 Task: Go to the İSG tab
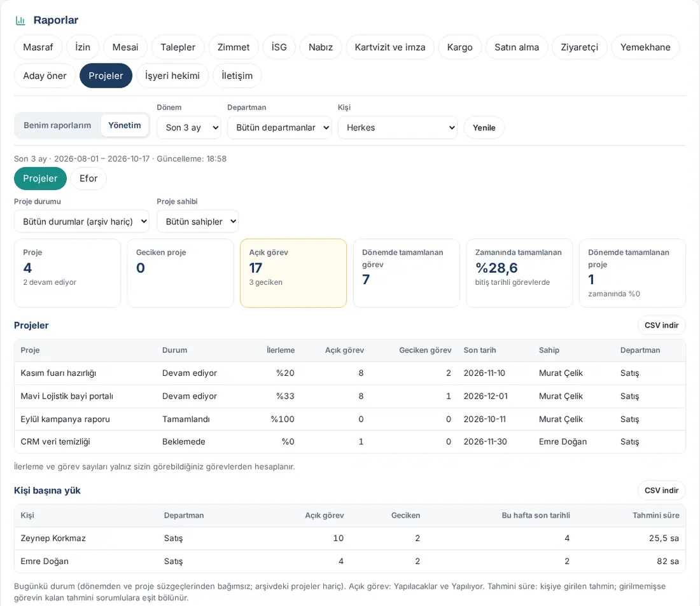[279, 47]
